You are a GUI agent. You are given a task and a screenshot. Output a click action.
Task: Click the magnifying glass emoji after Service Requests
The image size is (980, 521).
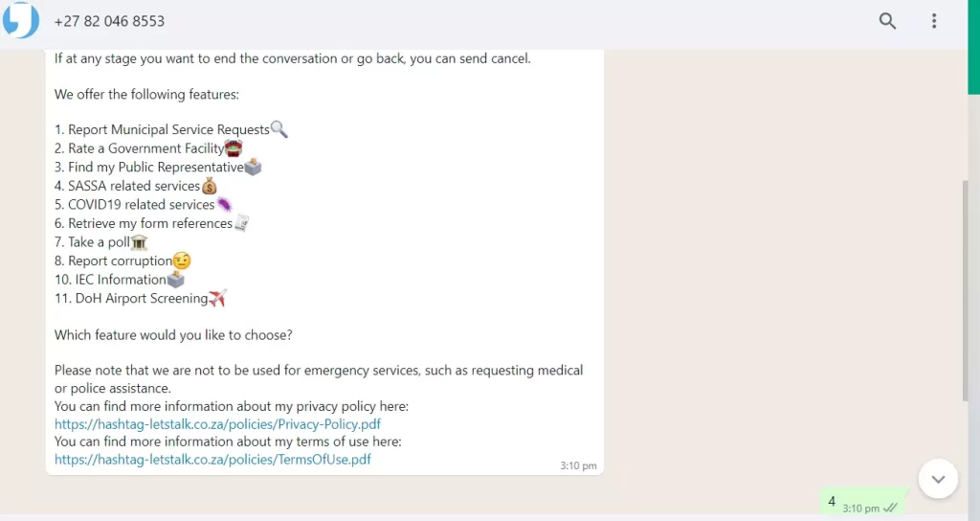(279, 129)
